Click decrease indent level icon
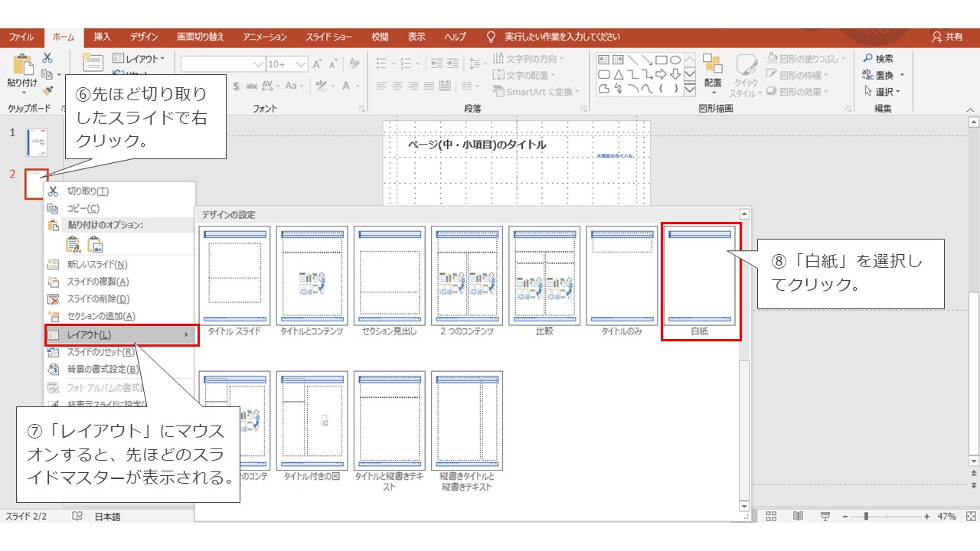The height and width of the screenshot is (551, 980). pyautogui.click(x=437, y=64)
